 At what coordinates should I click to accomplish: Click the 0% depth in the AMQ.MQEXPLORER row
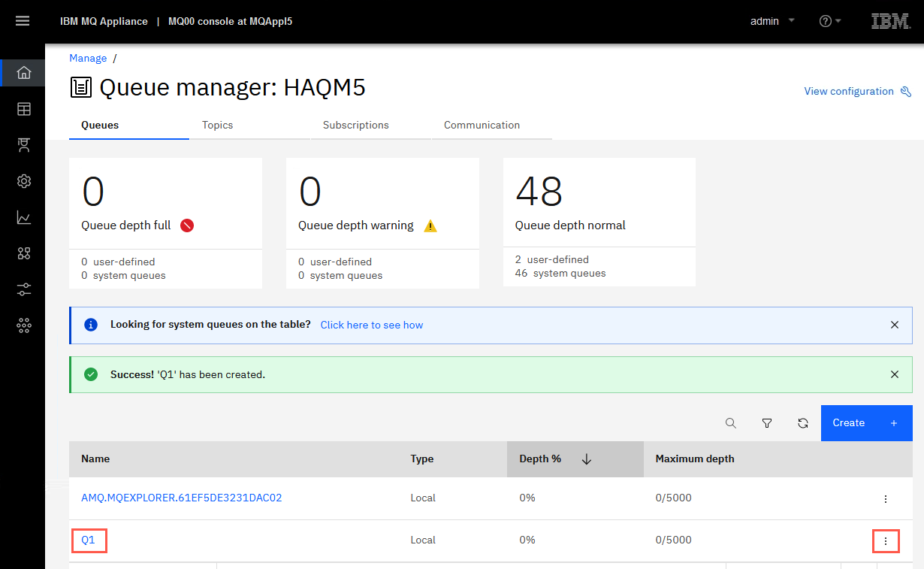pyautogui.click(x=527, y=498)
